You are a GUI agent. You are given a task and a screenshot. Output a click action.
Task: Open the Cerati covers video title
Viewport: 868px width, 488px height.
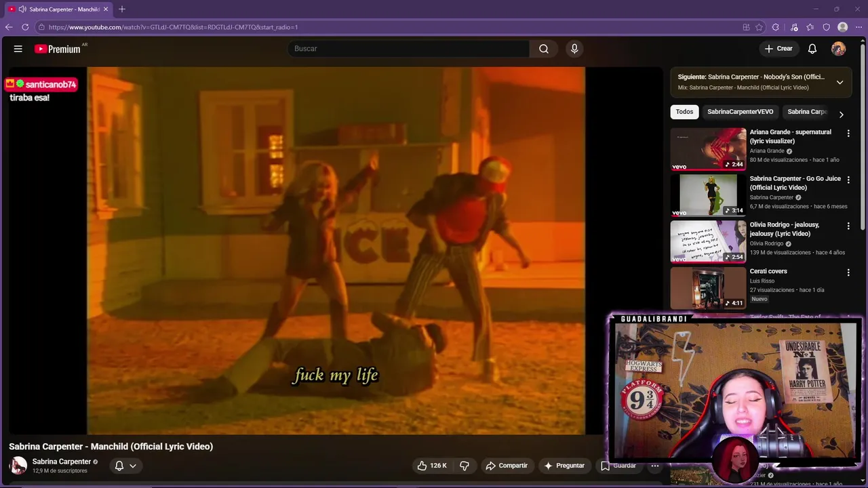(x=768, y=271)
